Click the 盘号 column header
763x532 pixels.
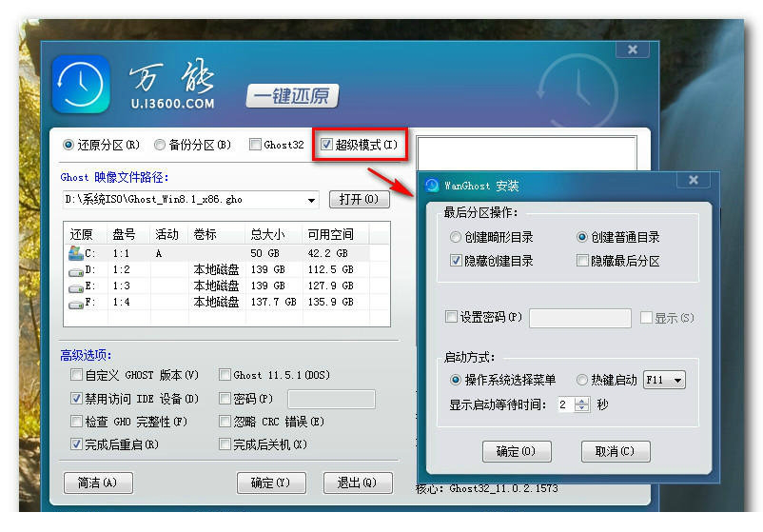click(x=124, y=234)
